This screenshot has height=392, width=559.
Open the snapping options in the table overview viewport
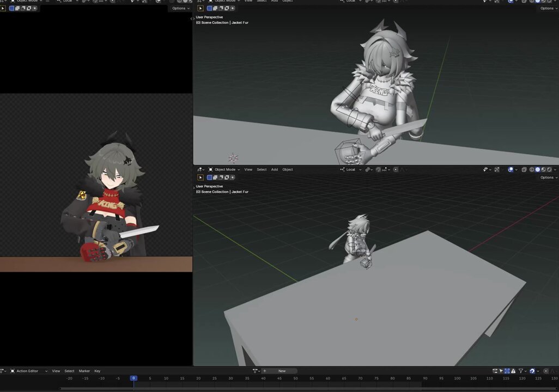tap(386, 170)
